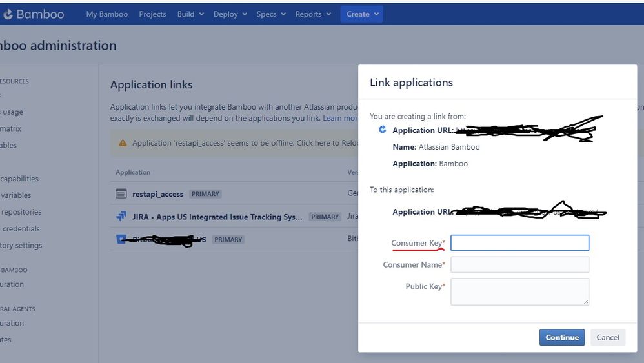
Task: Open the capabilities sidebar item
Action: click(19, 179)
